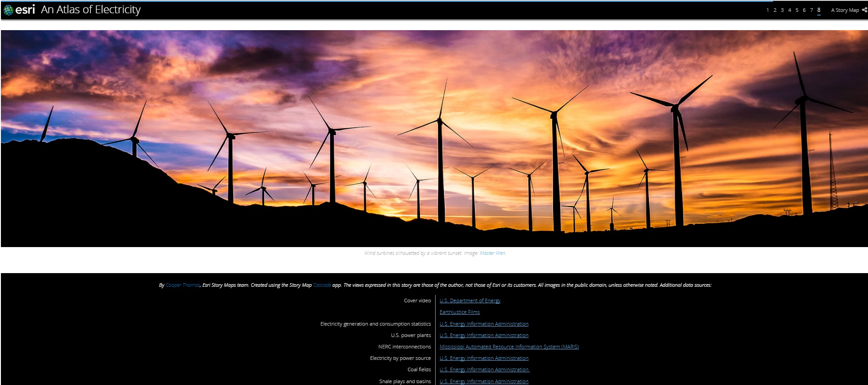The width and height of the screenshot is (868, 385).
Task: Open the 'A Story Map' link
Action: point(845,10)
